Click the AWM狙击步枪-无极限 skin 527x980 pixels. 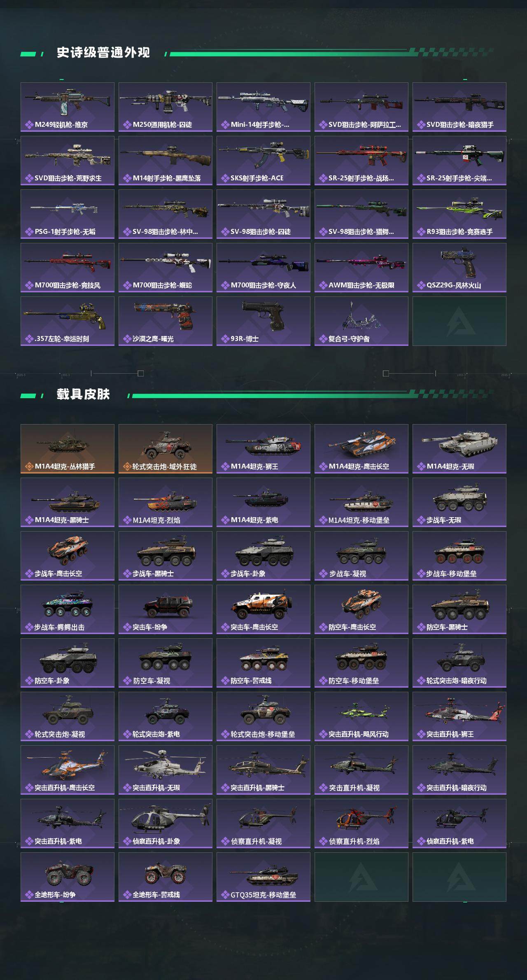click(x=361, y=268)
